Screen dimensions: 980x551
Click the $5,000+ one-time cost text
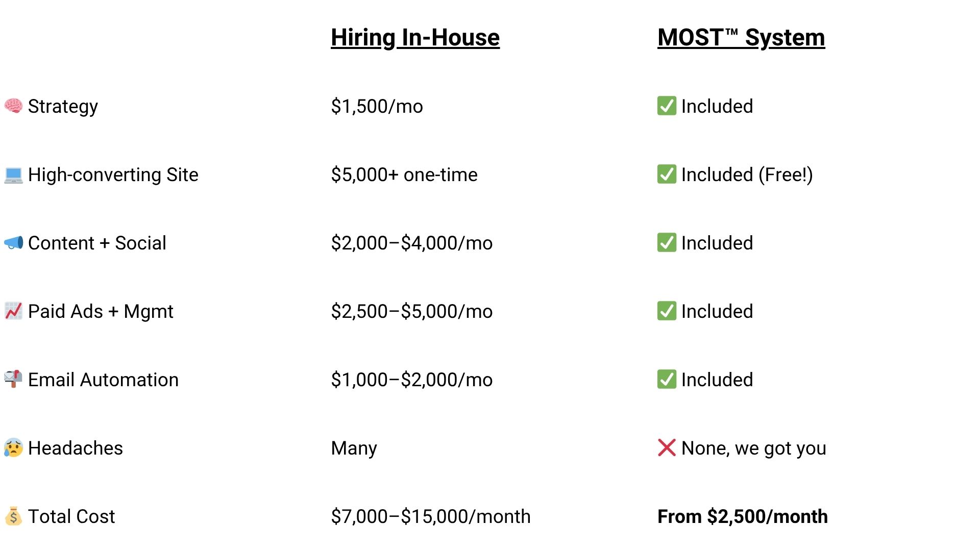point(404,175)
